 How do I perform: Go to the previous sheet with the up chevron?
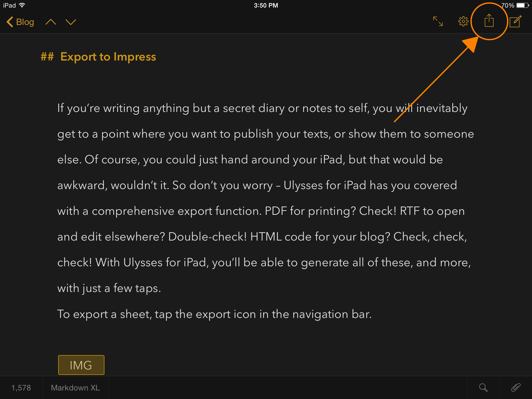pyautogui.click(x=51, y=22)
